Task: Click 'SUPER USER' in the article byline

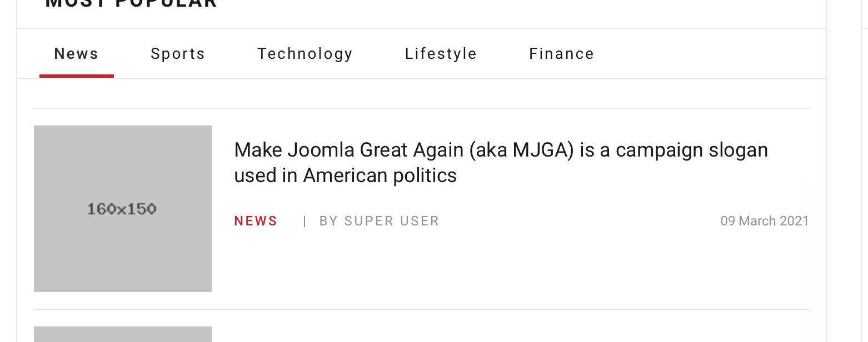Action: tap(392, 221)
